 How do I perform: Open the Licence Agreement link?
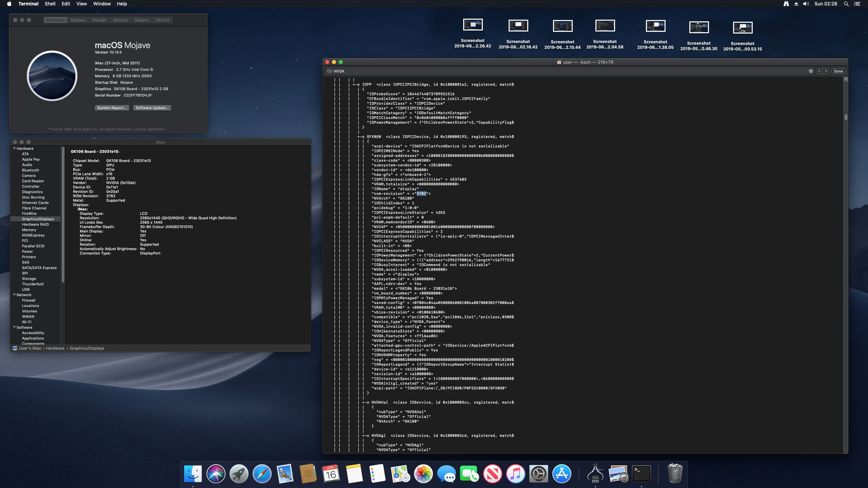point(149,129)
